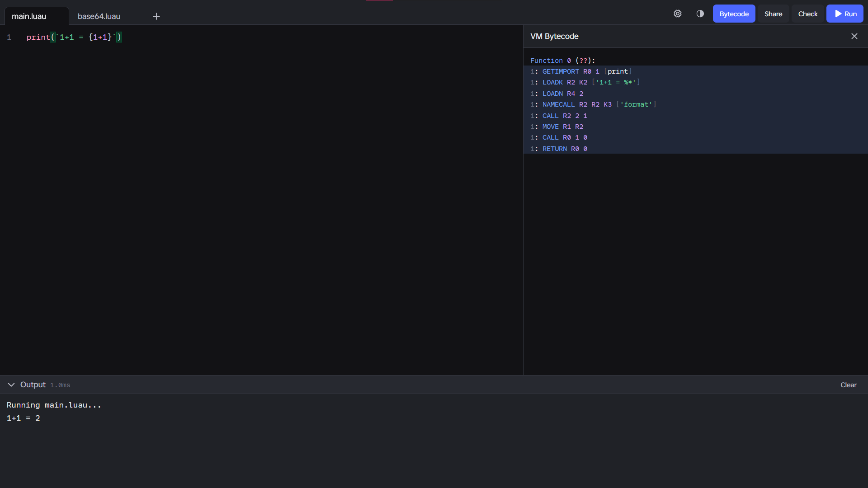Click the Function 0 header line
The height and width of the screenshot is (488, 868).
(x=562, y=61)
